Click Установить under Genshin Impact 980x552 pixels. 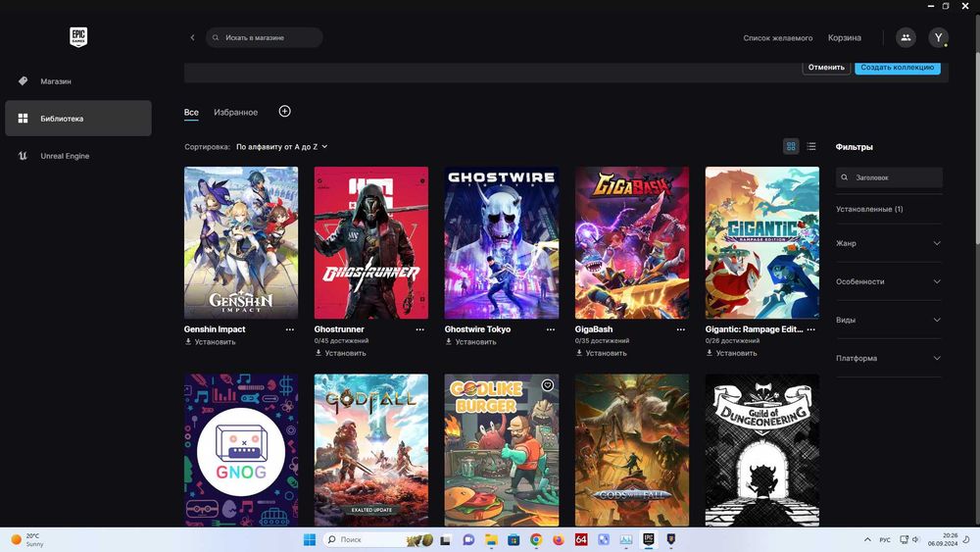pos(211,342)
